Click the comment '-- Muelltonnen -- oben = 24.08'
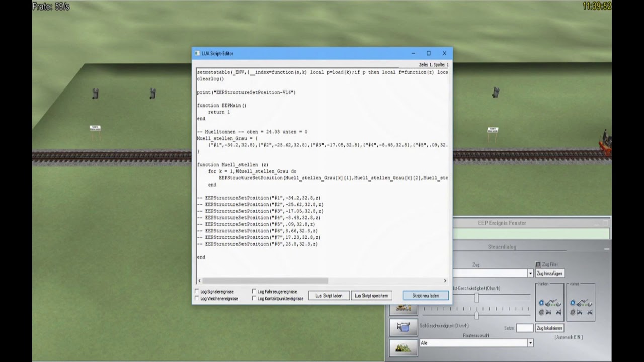This screenshot has width=644, height=362. tap(252, 132)
